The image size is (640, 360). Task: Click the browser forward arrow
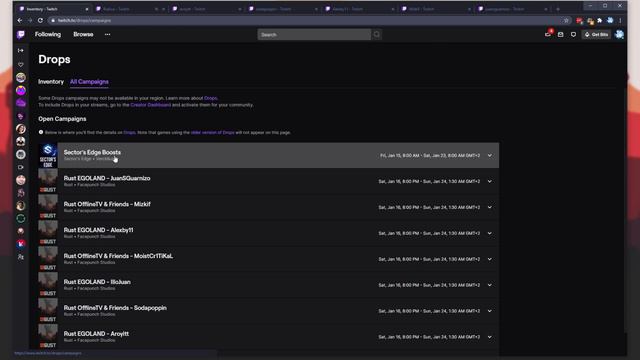[30, 20]
